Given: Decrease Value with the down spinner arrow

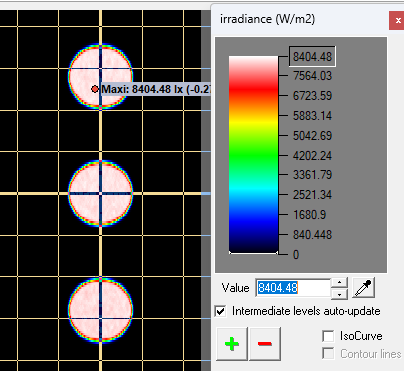Looking at the screenshot, I should click(x=339, y=294).
